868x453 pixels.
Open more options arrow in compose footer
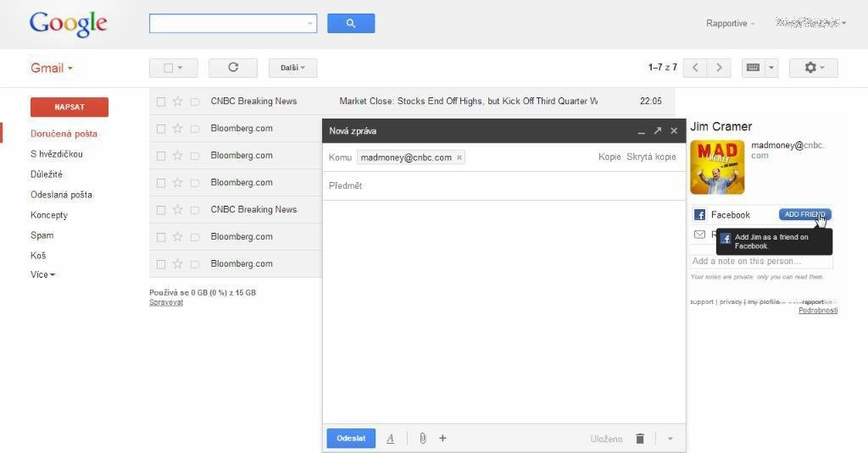click(670, 439)
